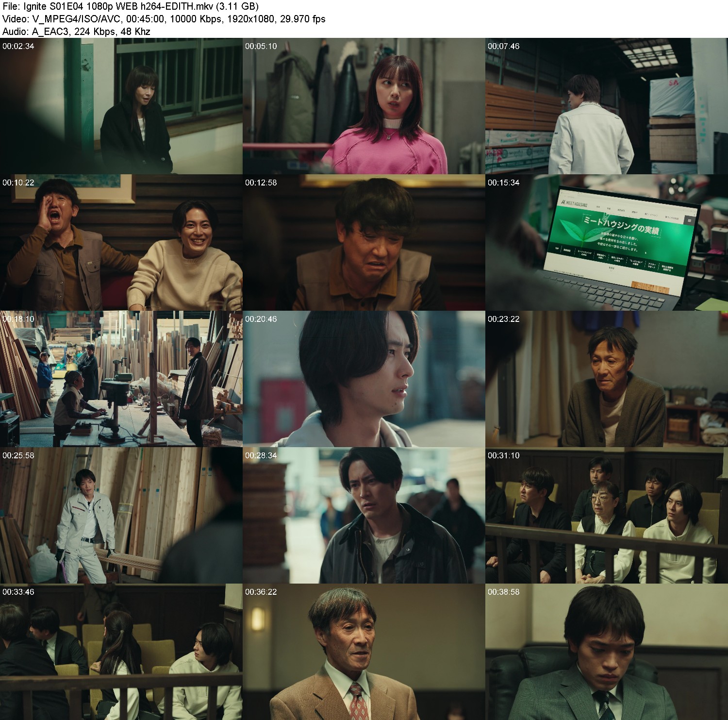Click the file name line 'Ignite S01E04 1080p WEB h264-EDITH.mkv'

tap(131, 6)
